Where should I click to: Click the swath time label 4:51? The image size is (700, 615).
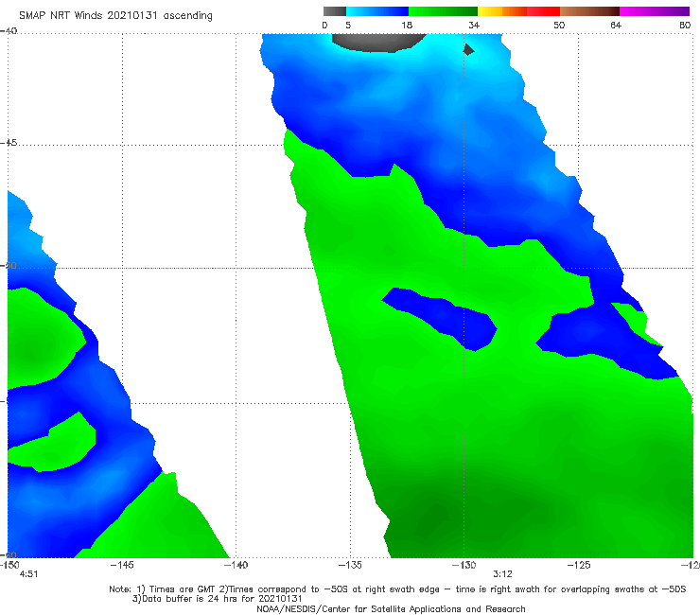(x=28, y=574)
